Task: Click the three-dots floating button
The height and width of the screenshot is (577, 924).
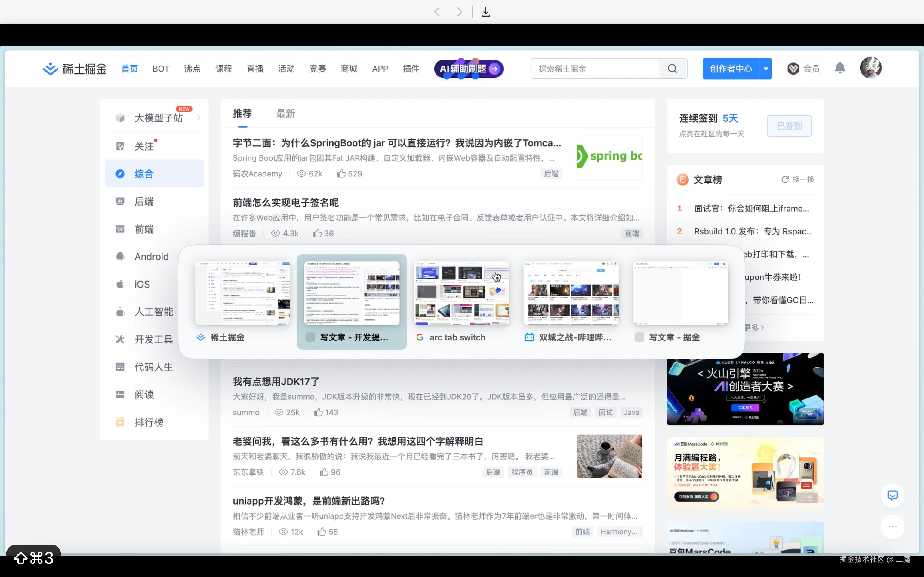Action: (x=892, y=527)
